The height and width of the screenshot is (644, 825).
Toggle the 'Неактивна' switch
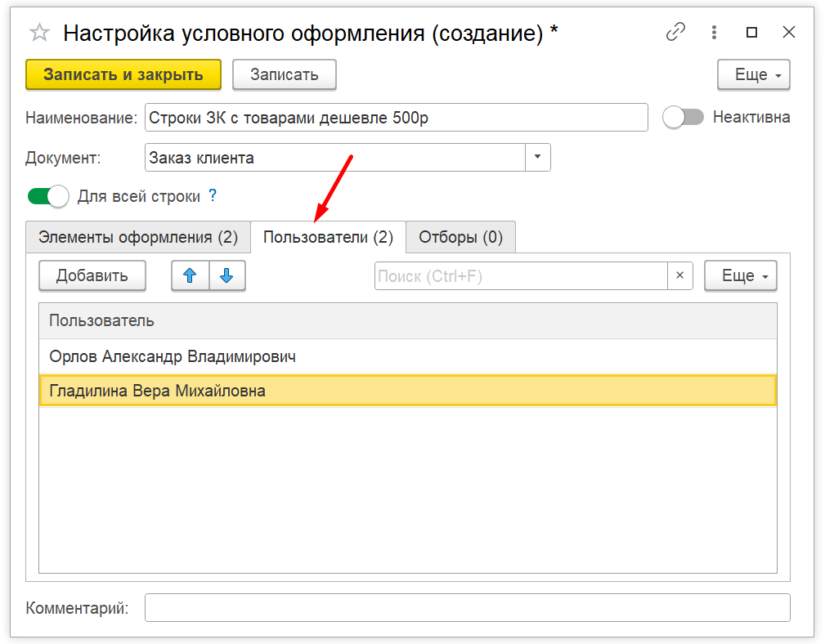tap(683, 117)
